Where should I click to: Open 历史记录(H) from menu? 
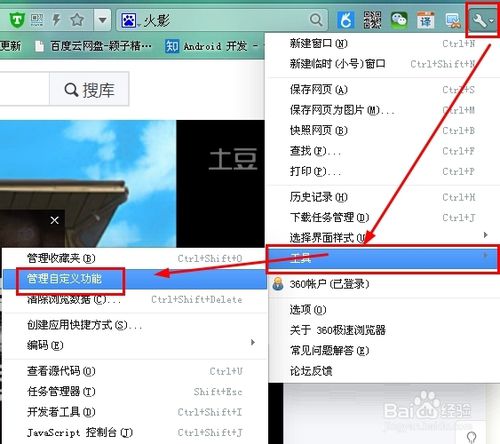[x=382, y=197]
